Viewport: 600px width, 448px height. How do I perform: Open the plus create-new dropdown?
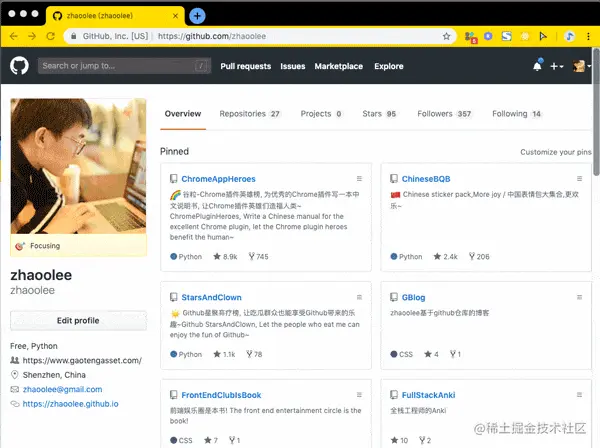pyautogui.click(x=556, y=66)
